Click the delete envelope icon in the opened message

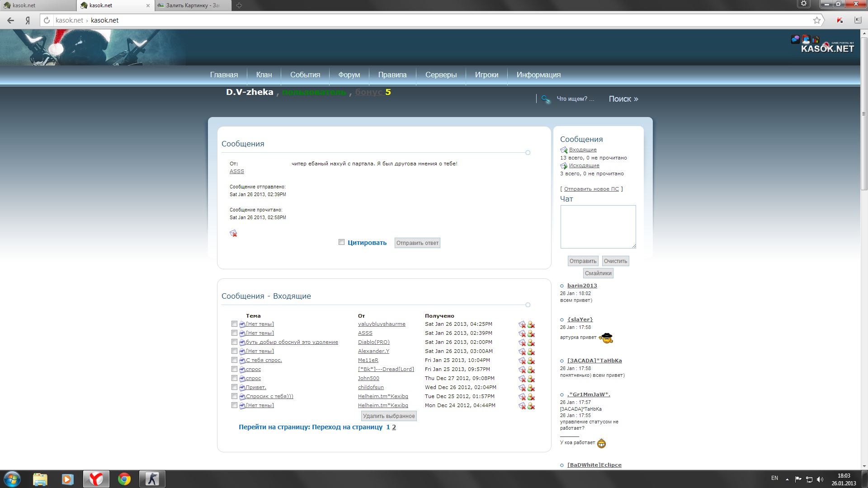pos(233,233)
